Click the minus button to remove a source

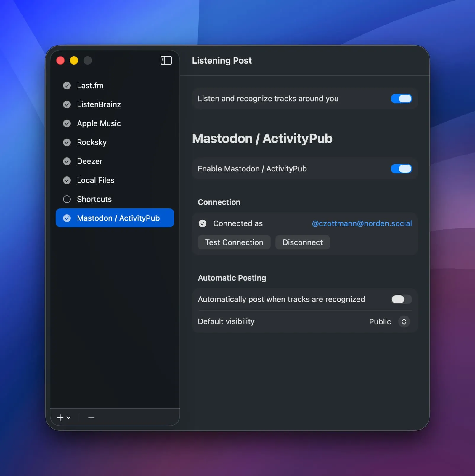pyautogui.click(x=91, y=418)
